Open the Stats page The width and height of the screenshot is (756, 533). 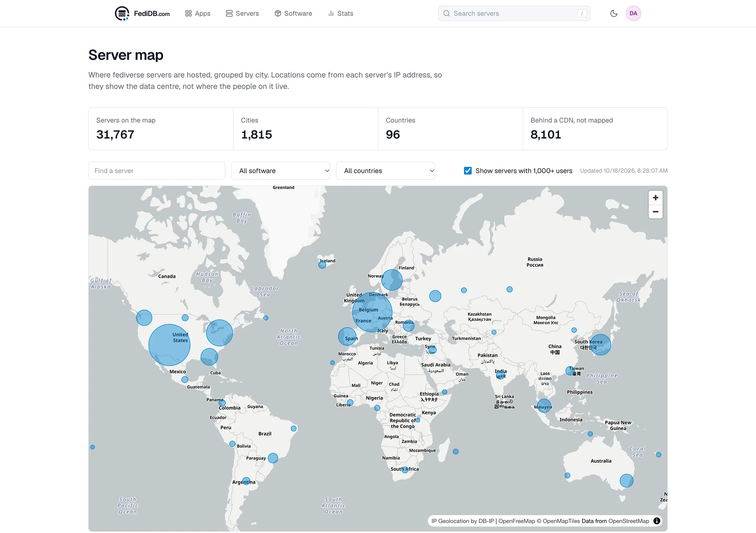click(340, 13)
